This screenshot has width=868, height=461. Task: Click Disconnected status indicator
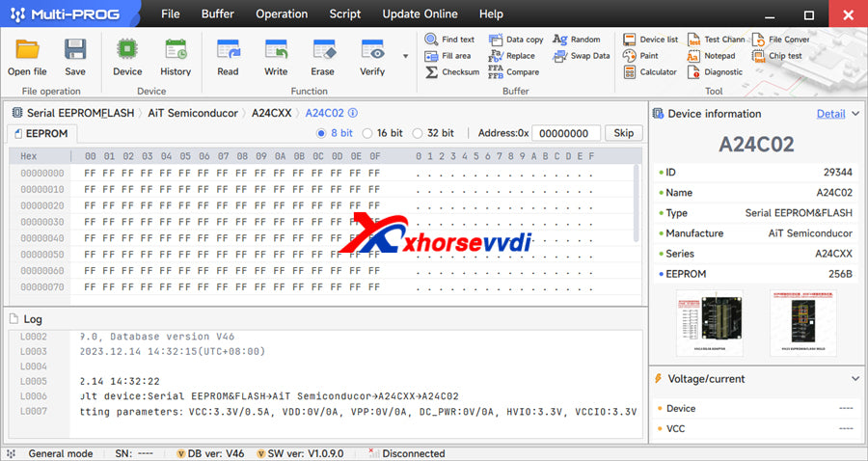[407, 453]
